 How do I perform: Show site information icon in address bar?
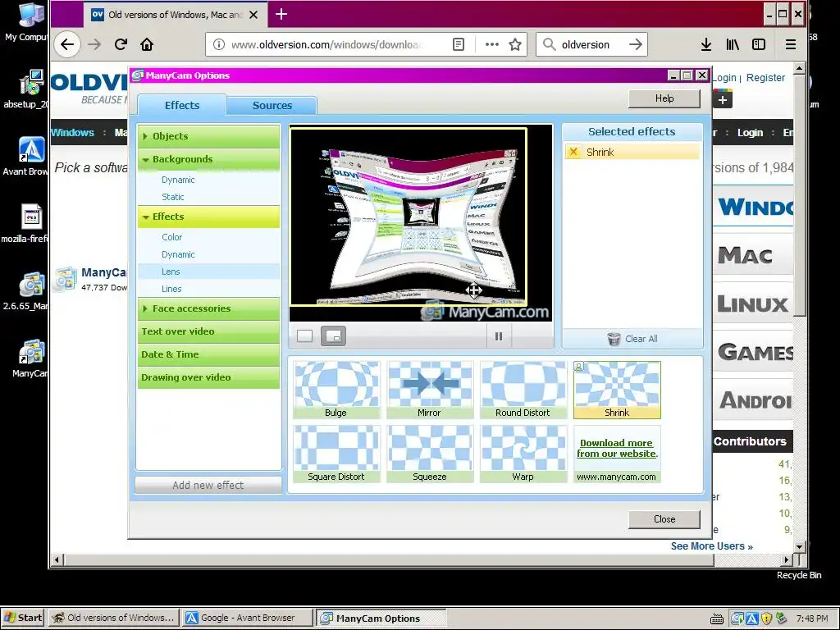[x=218, y=44]
